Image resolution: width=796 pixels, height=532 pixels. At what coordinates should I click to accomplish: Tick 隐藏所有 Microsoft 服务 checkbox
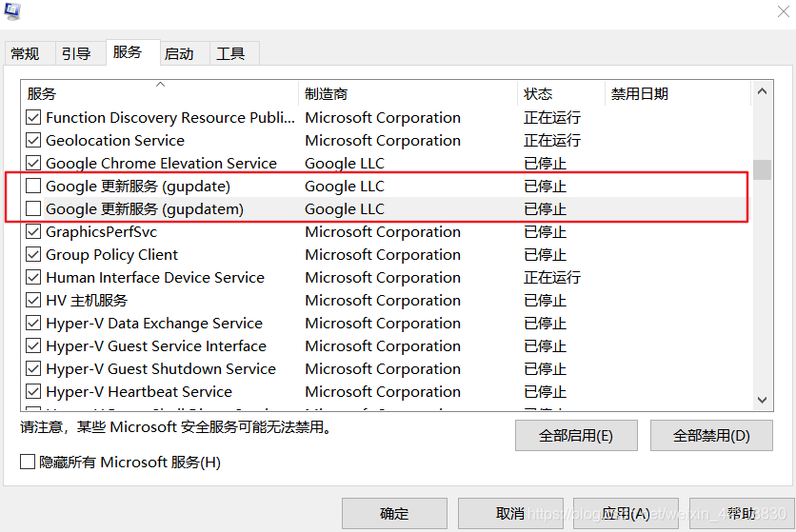(x=28, y=462)
